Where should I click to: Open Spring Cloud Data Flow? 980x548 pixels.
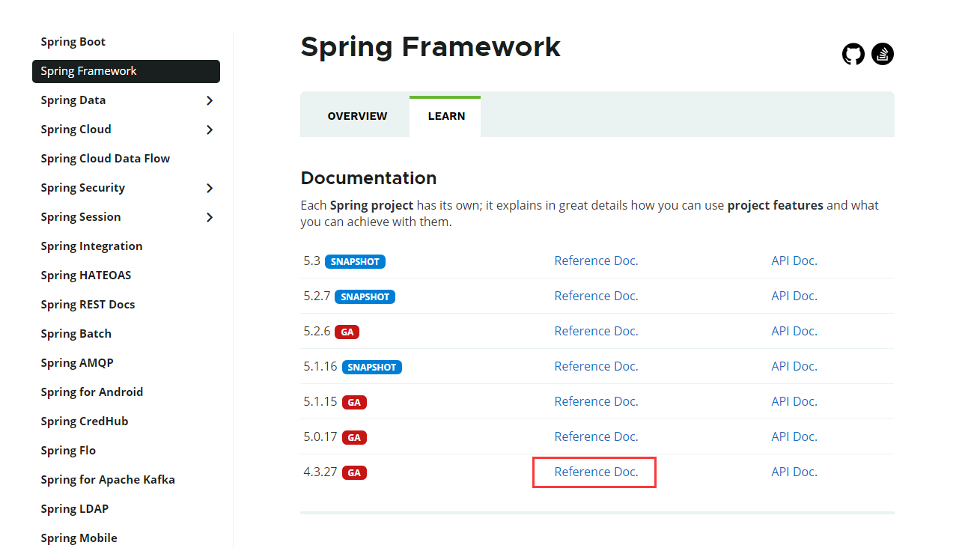tap(106, 159)
